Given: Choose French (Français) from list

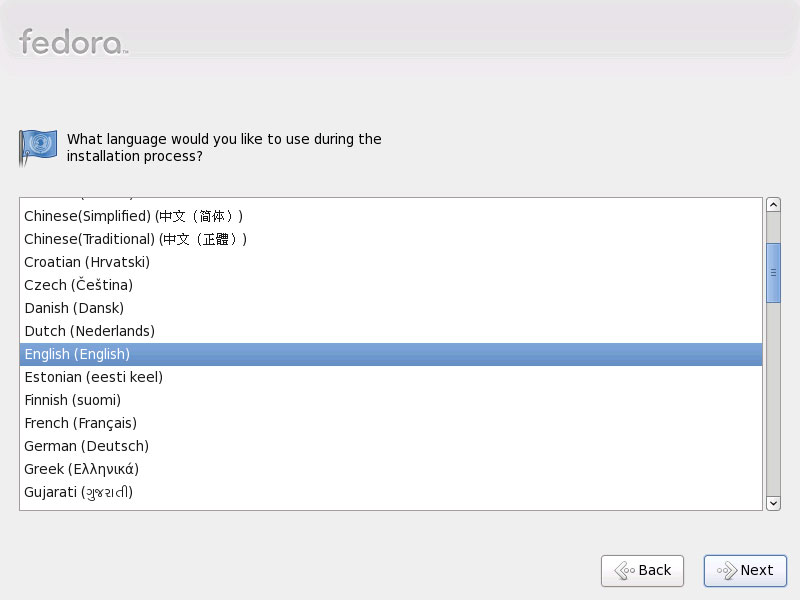Looking at the screenshot, I should coord(391,423).
